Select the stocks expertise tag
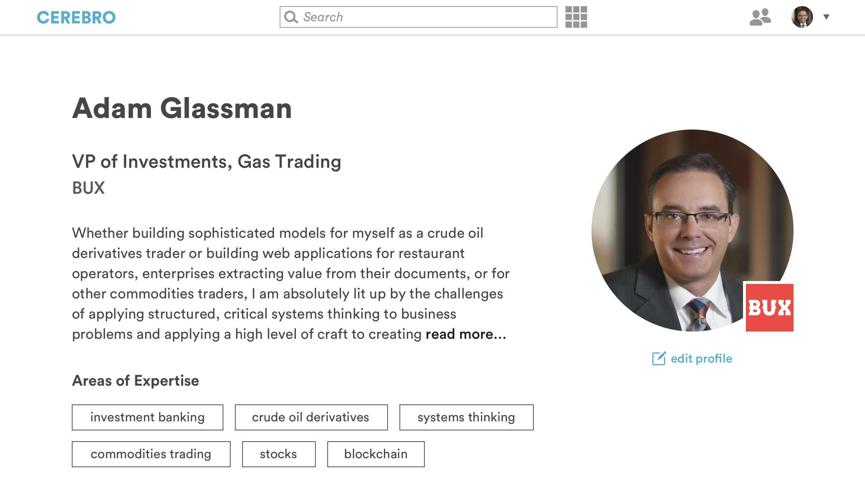 (x=279, y=454)
